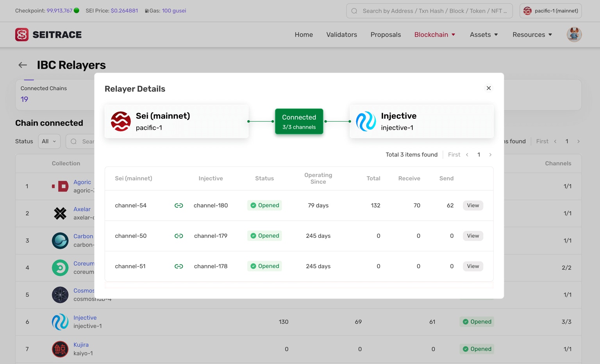The height and width of the screenshot is (364, 600).
Task: Click the channel-179 cell
Action: (x=211, y=236)
